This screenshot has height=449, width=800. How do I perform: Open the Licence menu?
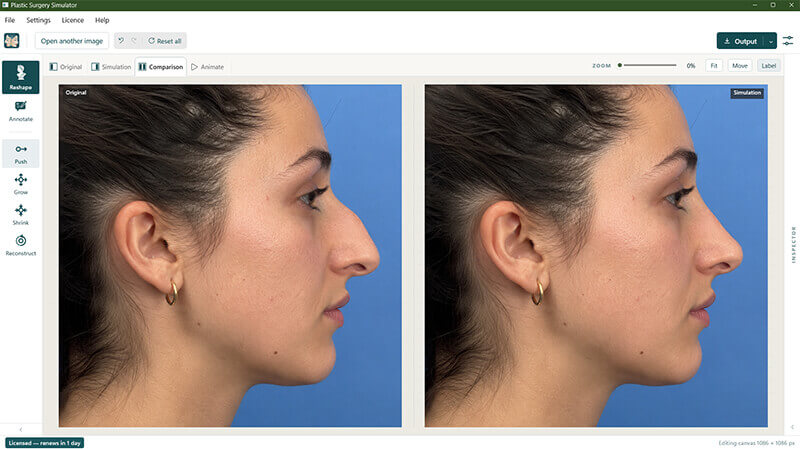tap(72, 20)
